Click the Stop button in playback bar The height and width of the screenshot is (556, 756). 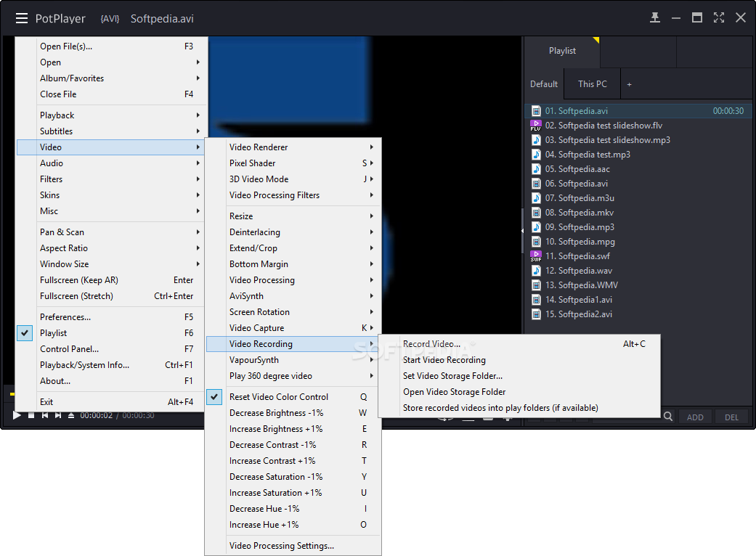(x=31, y=415)
